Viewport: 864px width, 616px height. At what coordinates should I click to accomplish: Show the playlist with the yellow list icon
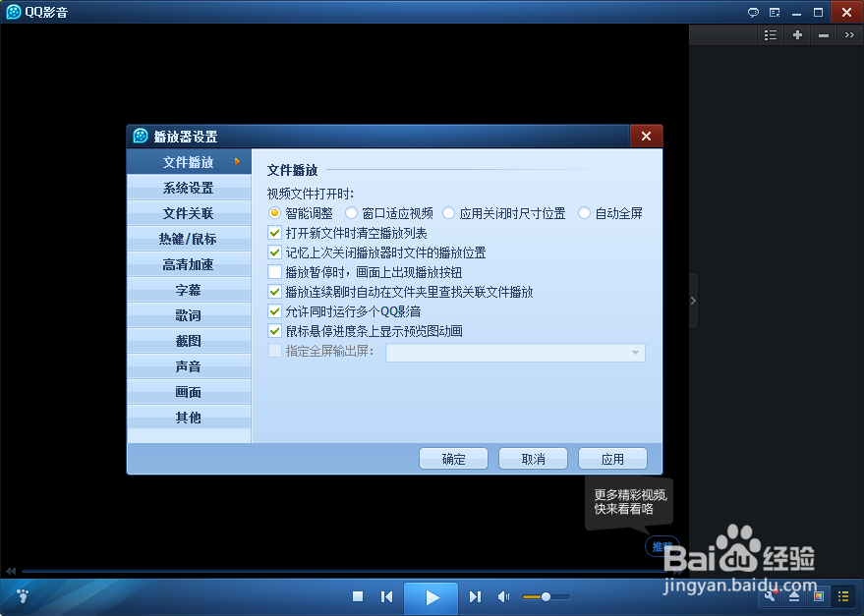tap(843, 597)
